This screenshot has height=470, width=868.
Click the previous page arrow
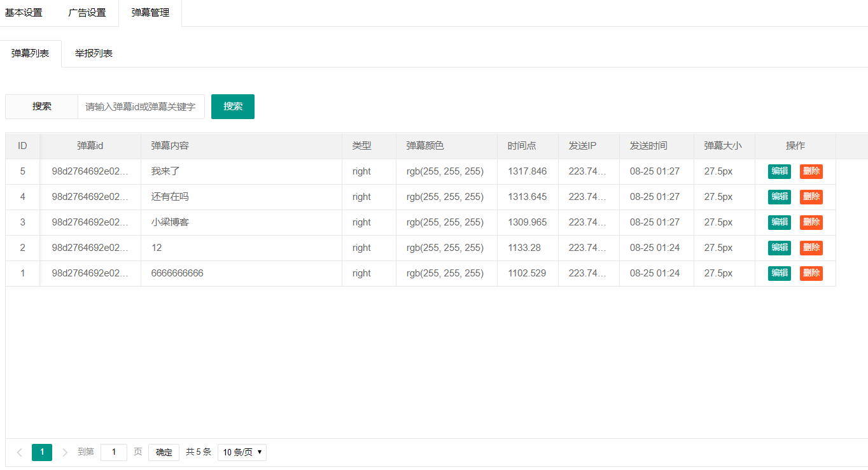pos(20,452)
